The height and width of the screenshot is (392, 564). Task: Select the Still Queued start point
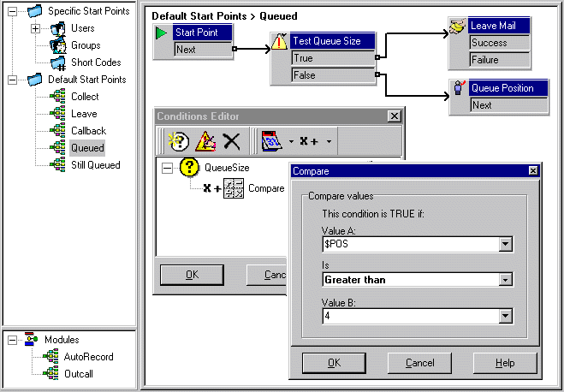(x=96, y=165)
